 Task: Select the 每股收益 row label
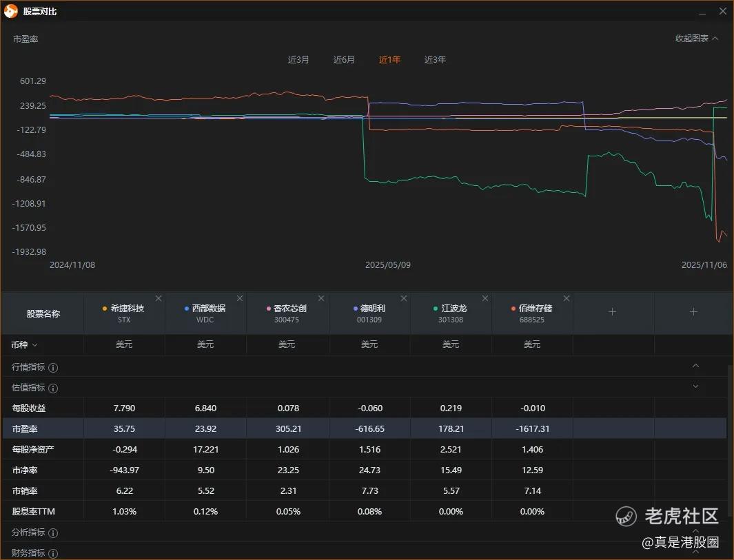[x=29, y=408]
